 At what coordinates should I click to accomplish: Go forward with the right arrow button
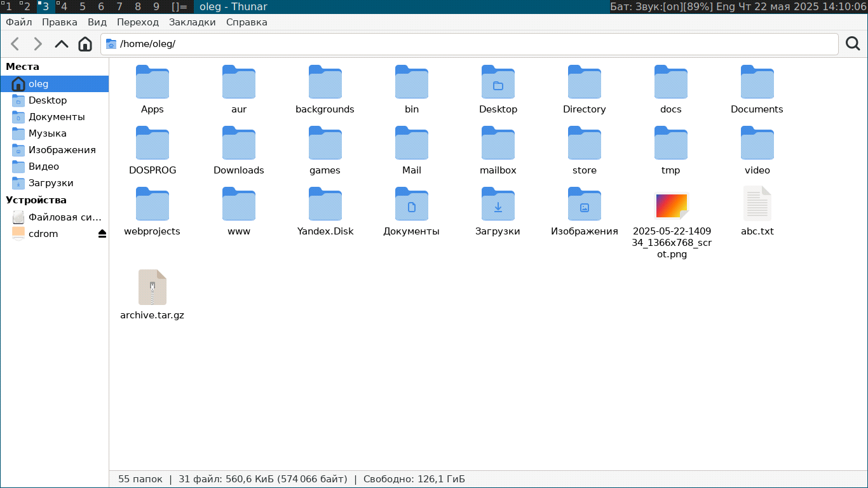[x=38, y=44]
